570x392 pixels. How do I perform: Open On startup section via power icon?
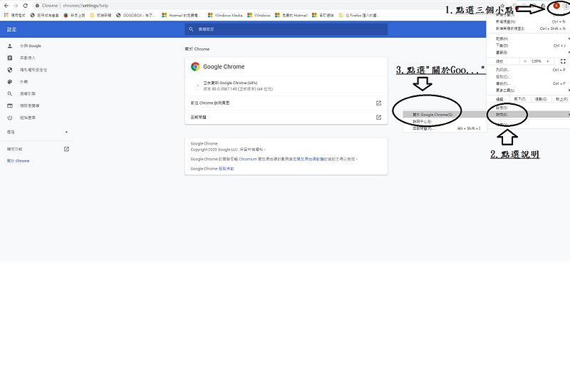[x=10, y=118]
